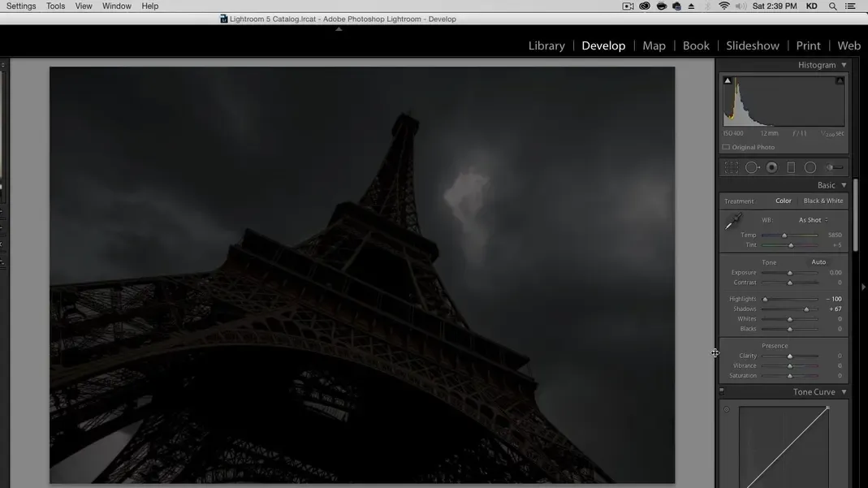Toggle the Tone Curve panel on/off switch
Image resolution: width=868 pixels, height=488 pixels.
[721, 391]
